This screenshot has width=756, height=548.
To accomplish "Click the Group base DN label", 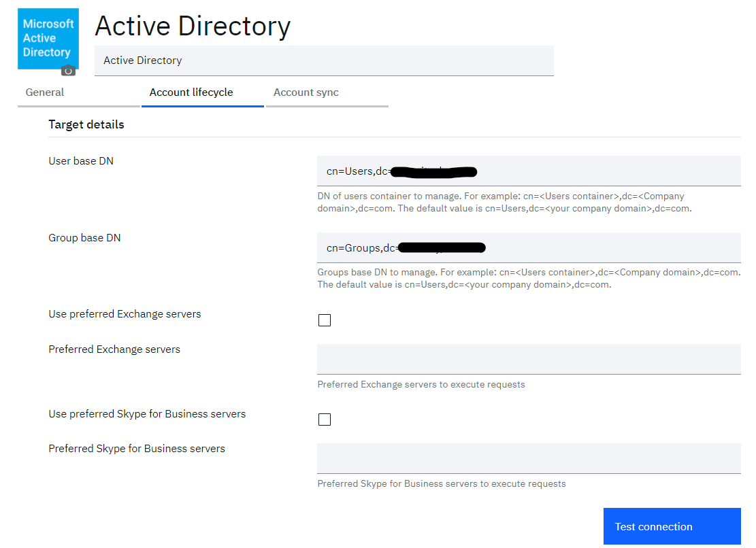I will [84, 238].
